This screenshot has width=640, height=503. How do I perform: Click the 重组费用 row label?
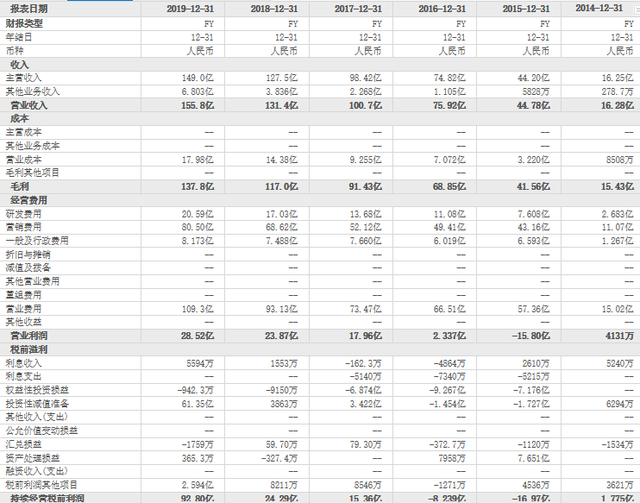[x=24, y=295]
